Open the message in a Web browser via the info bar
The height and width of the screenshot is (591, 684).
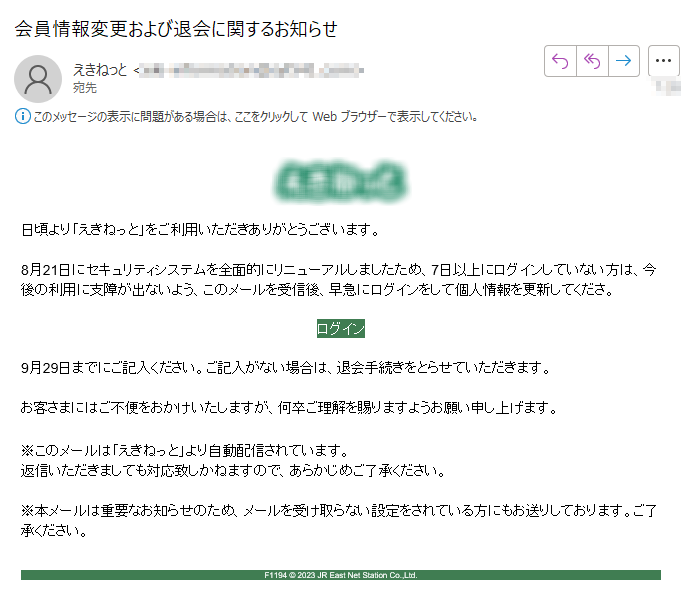pos(255,116)
